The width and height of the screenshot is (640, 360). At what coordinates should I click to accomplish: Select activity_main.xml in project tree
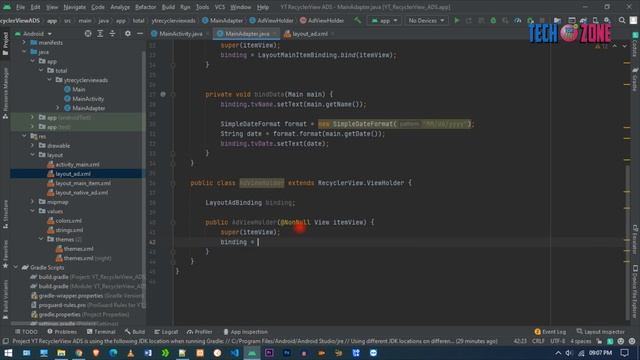[x=78, y=164]
